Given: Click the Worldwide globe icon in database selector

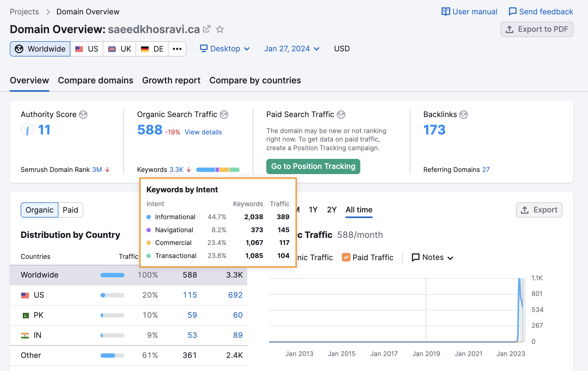Looking at the screenshot, I should (x=19, y=49).
